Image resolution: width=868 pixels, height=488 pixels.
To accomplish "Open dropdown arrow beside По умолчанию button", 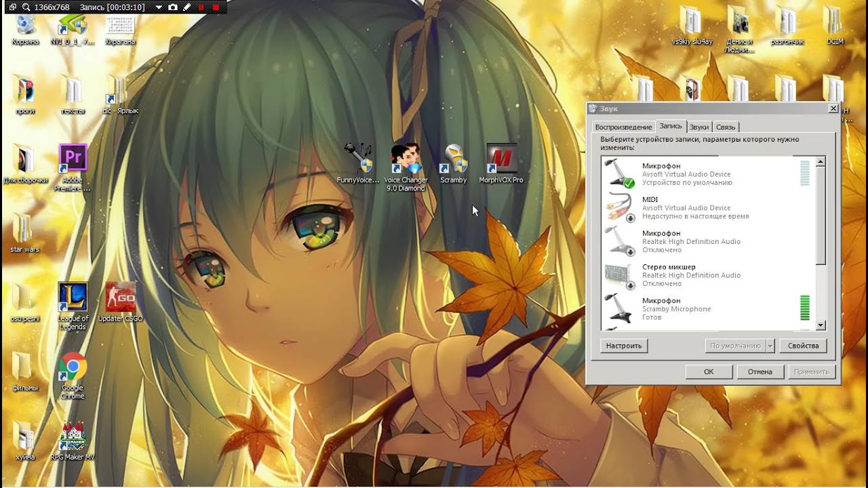I will coord(770,346).
